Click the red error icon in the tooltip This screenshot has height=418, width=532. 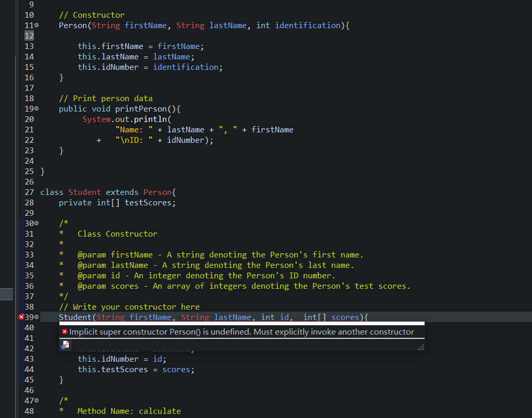(65, 331)
